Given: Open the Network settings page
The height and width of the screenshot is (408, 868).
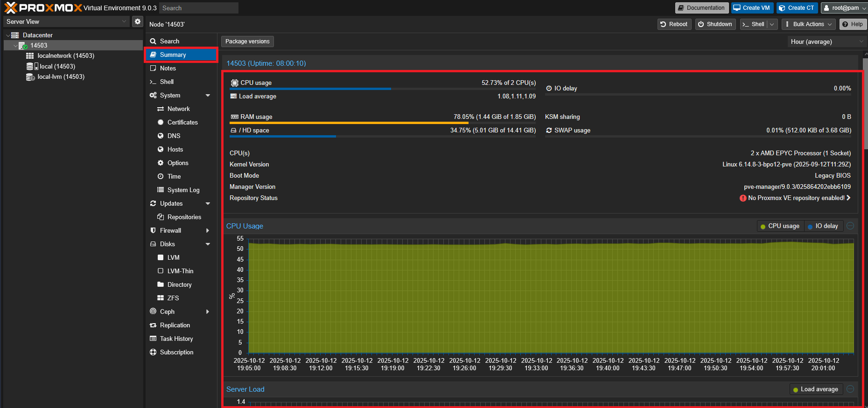Looking at the screenshot, I should [x=178, y=109].
